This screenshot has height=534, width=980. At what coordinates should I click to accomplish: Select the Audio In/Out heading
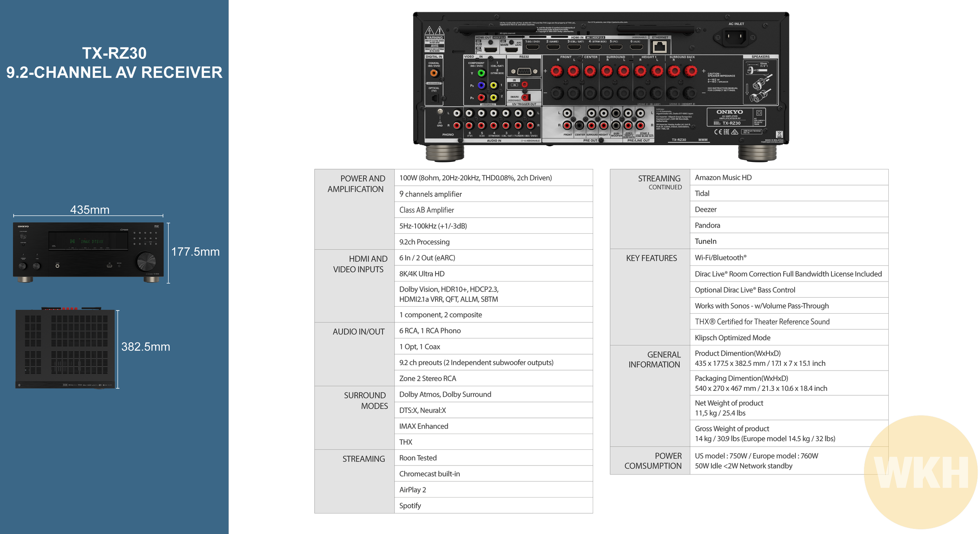click(x=358, y=332)
